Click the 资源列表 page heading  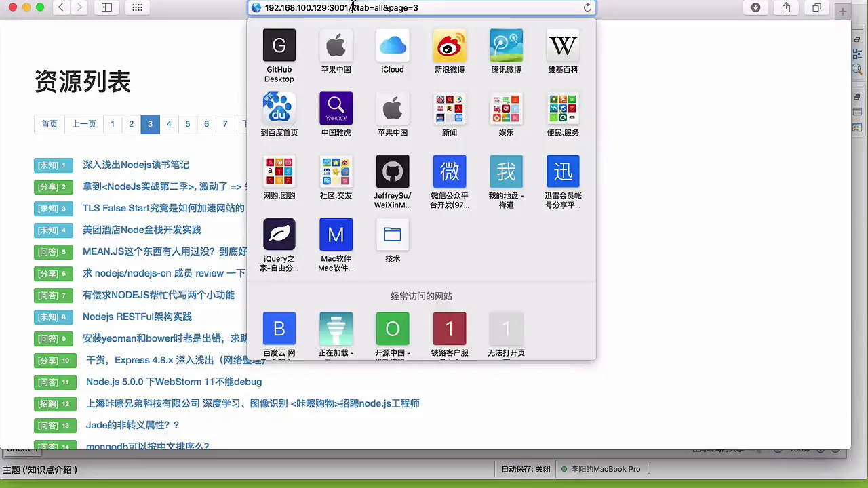83,82
